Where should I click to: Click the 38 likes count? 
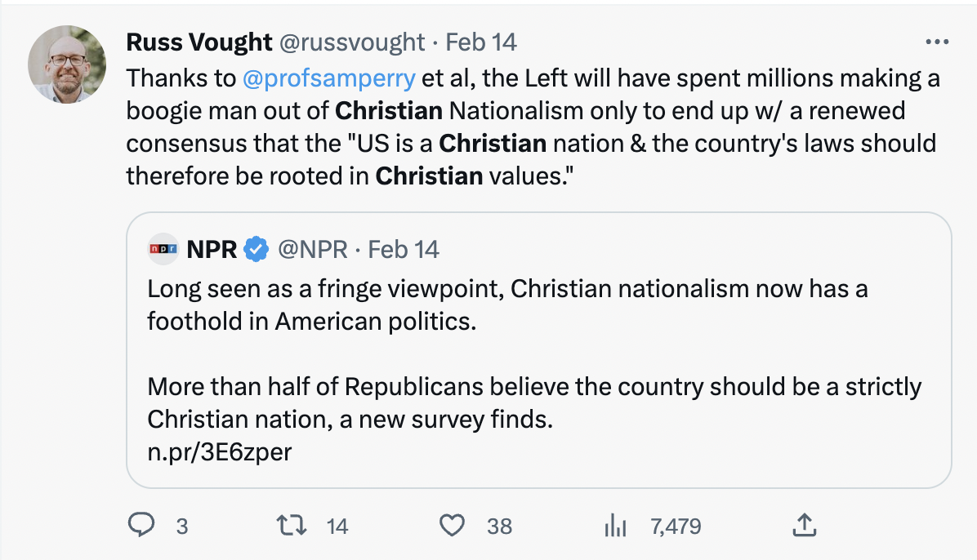pyautogui.click(x=499, y=527)
